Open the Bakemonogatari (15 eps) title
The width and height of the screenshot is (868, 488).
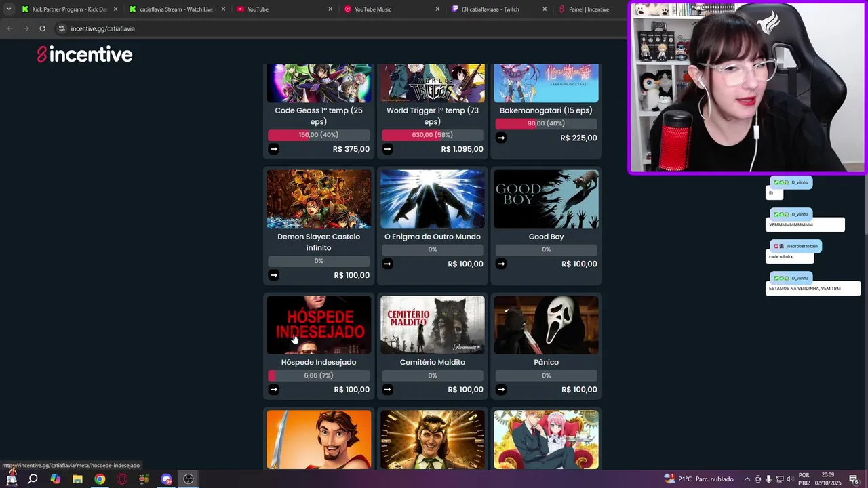[x=546, y=110]
